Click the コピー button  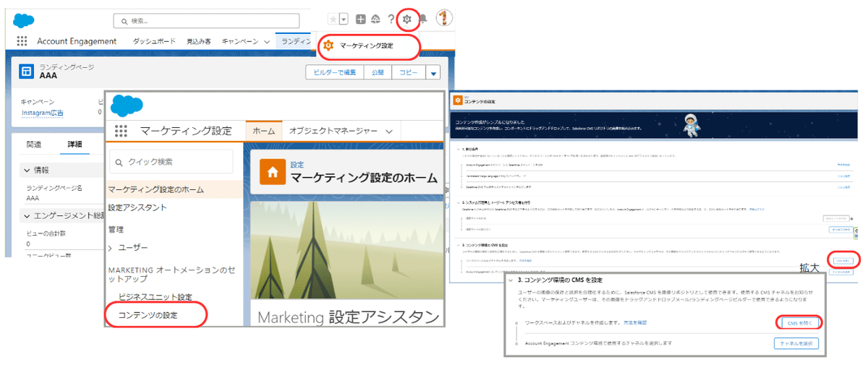tap(409, 73)
